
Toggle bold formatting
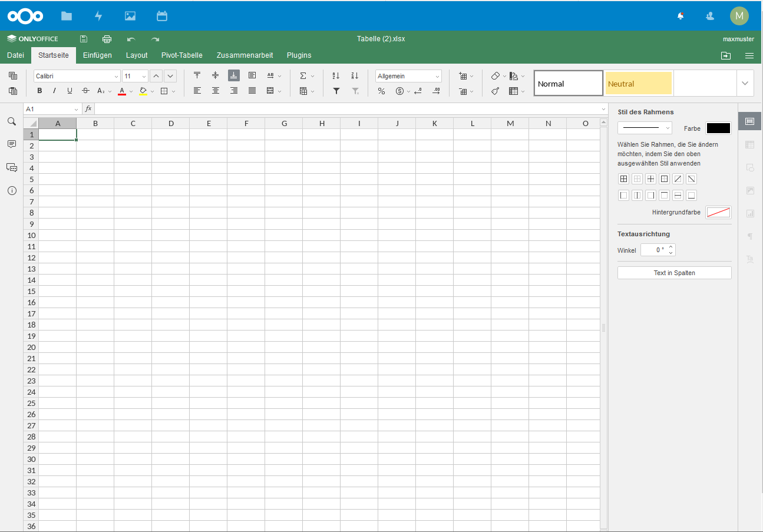click(39, 91)
